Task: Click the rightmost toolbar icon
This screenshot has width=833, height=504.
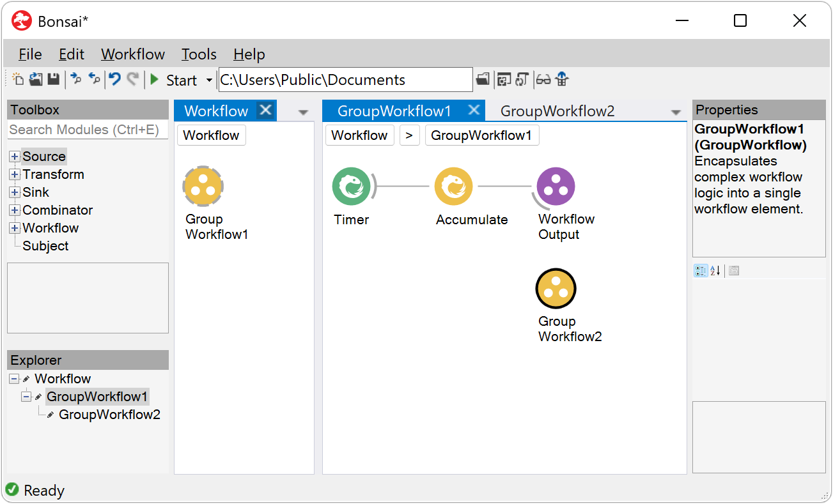Action: (562, 79)
